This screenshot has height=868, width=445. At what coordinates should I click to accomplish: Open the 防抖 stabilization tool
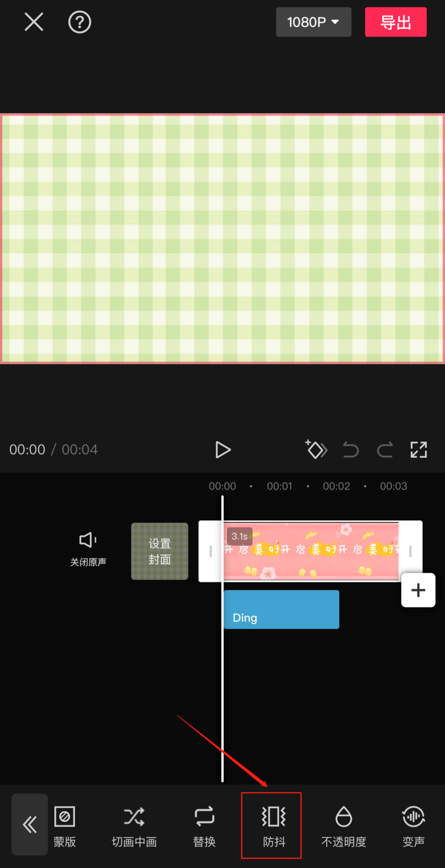(274, 826)
